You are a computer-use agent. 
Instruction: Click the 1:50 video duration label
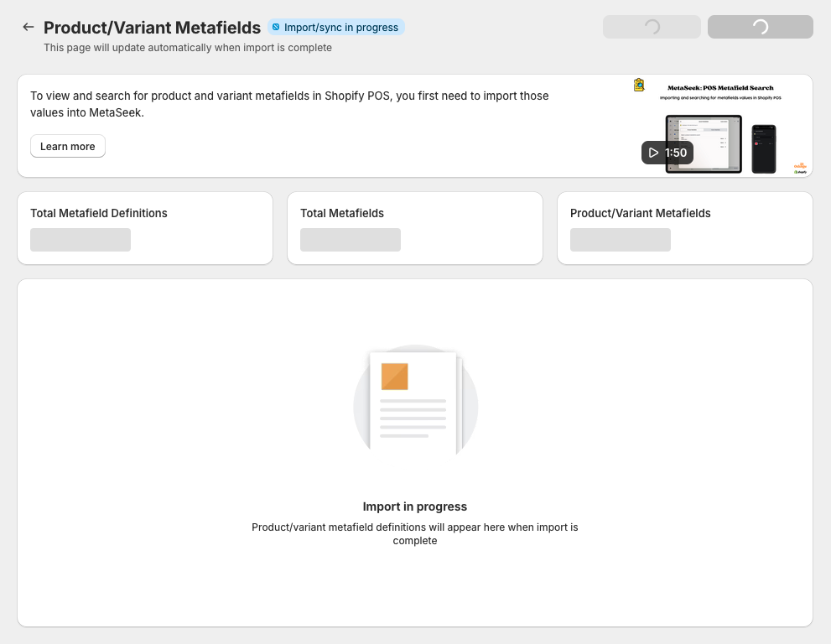pos(676,153)
